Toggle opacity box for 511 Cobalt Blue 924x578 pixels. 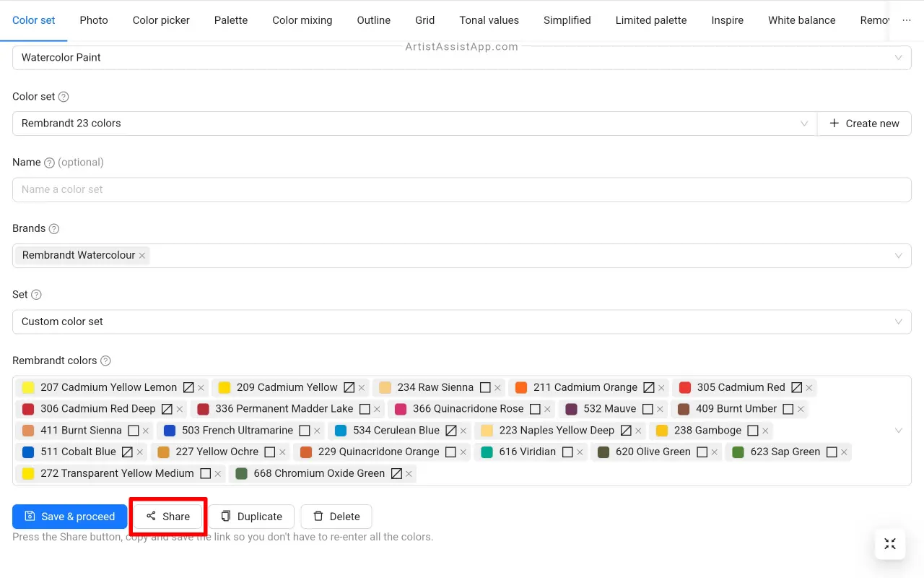[x=127, y=452]
